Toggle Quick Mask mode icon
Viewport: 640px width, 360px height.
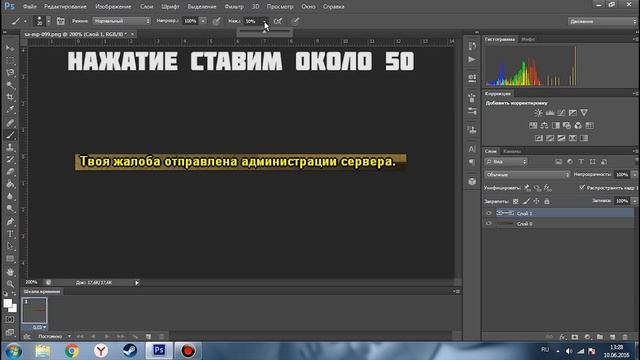point(10,320)
